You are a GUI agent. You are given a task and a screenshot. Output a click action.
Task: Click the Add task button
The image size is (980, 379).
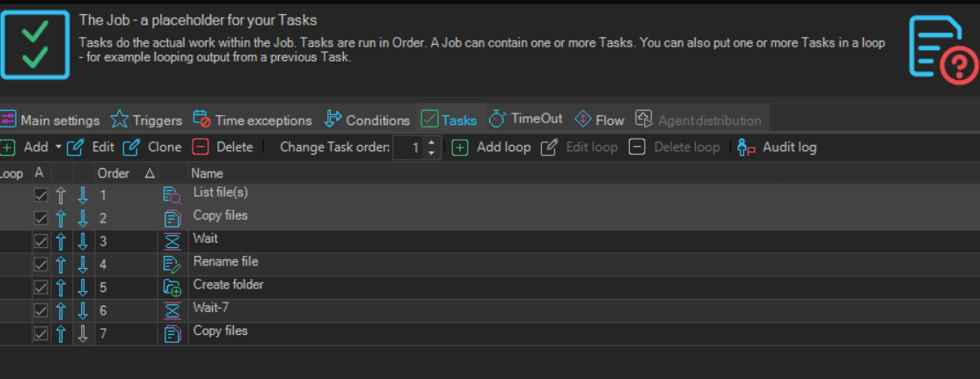(x=25, y=148)
